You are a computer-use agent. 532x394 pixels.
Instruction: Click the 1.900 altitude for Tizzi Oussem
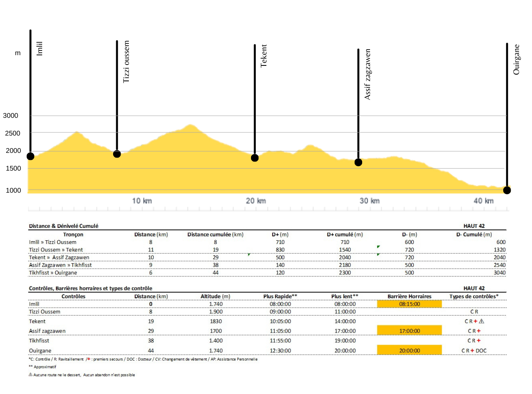point(216,312)
